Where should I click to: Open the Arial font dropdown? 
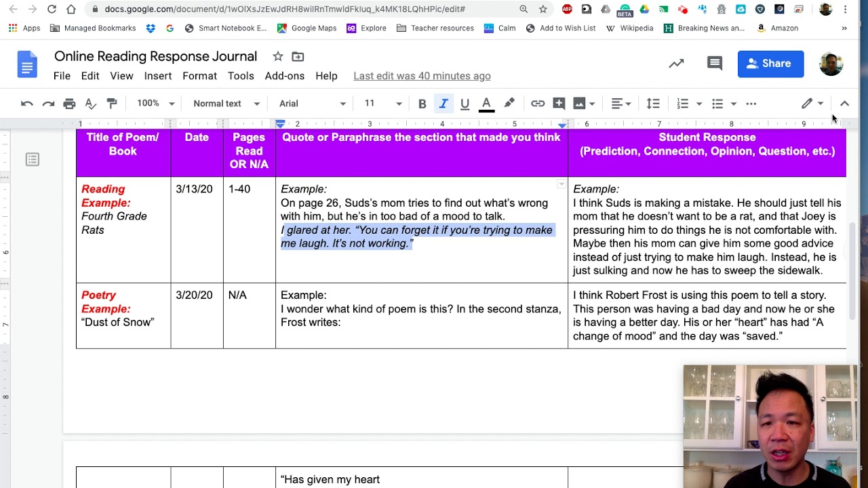[x=312, y=104]
